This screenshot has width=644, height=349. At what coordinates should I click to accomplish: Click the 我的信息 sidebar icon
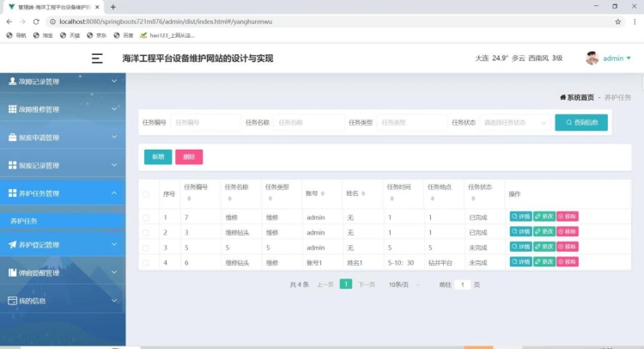coord(12,301)
